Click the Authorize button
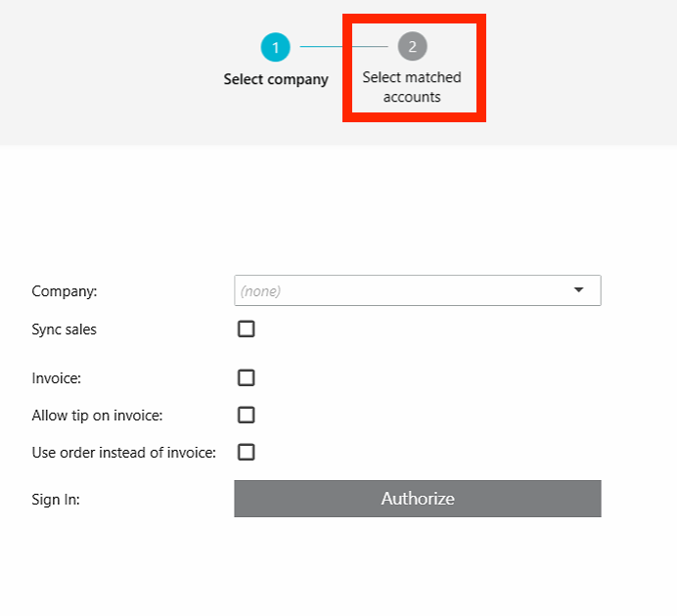The height and width of the screenshot is (616, 677). [418, 499]
